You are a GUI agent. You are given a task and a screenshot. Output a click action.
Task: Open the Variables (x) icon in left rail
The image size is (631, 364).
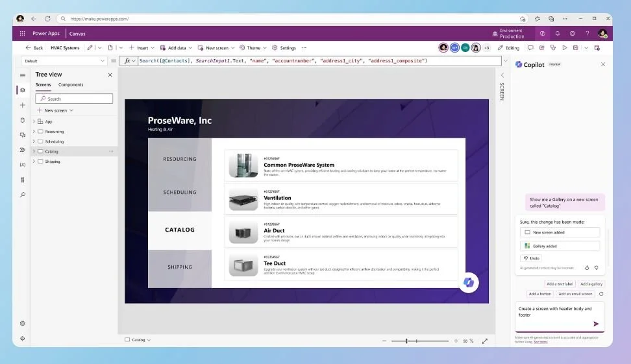(x=23, y=165)
